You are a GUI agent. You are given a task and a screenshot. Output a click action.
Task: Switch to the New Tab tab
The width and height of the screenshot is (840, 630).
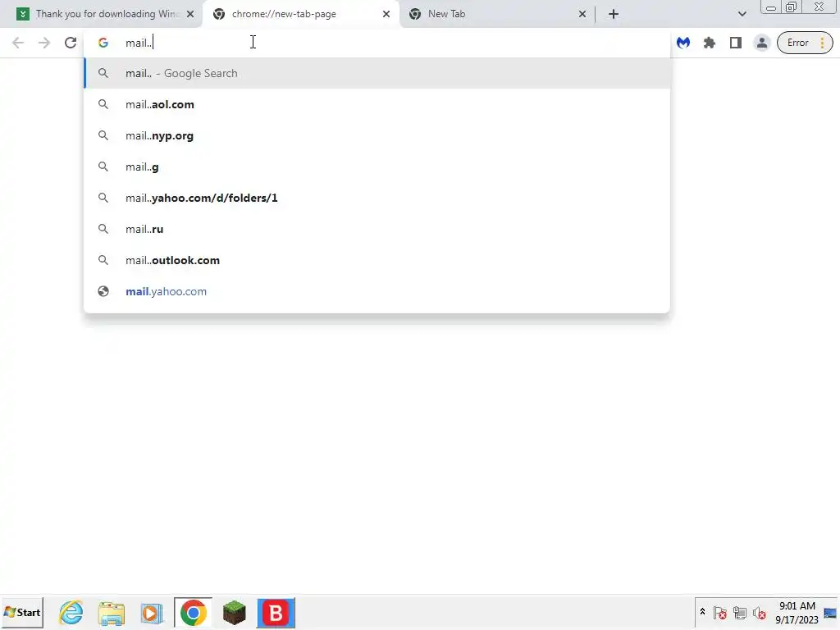pos(497,14)
